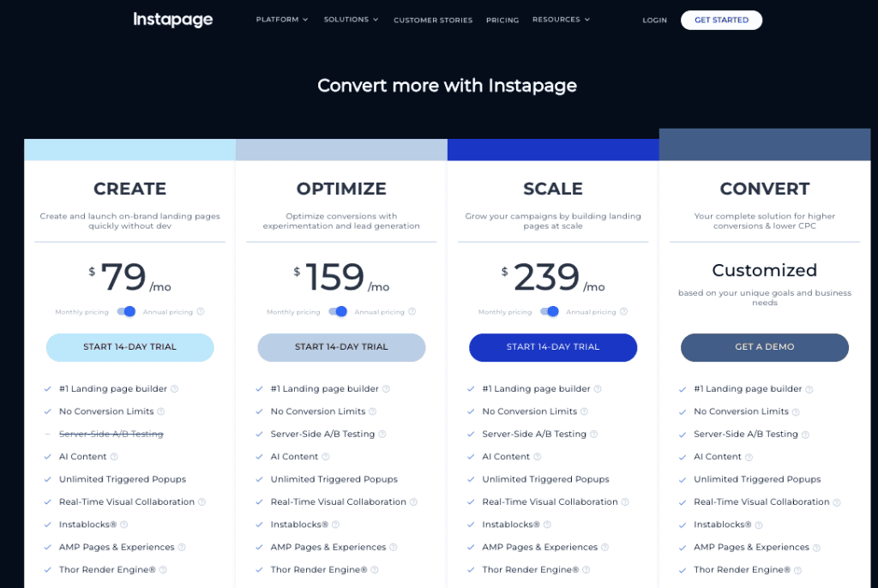Open help icon beside Optimize plan's Thor Render Engine
The height and width of the screenshot is (588, 878).
click(x=374, y=569)
